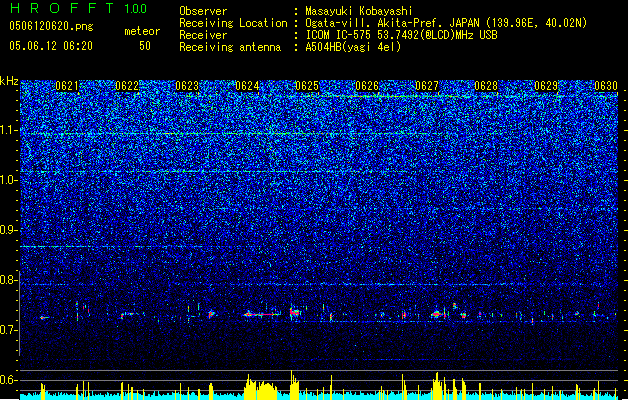This screenshot has width=629, height=400.
Task: Click the first meteor echo before 0621
Action: point(44,318)
